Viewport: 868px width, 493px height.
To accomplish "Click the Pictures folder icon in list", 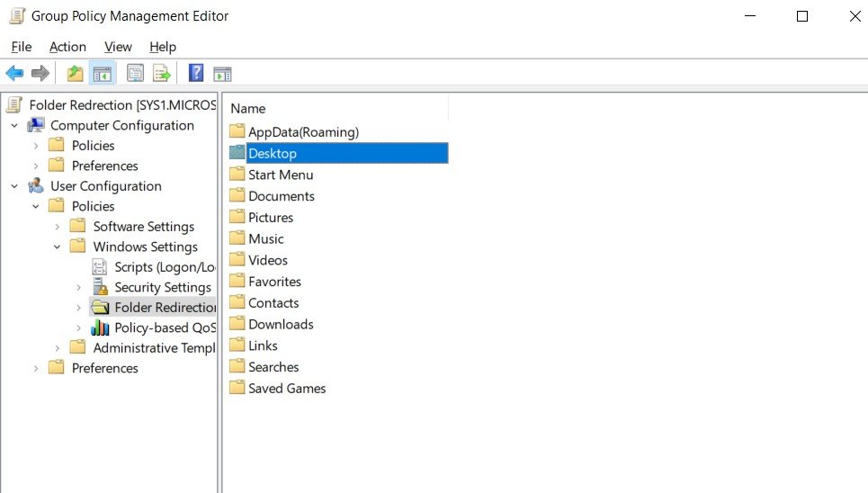I will tap(237, 217).
